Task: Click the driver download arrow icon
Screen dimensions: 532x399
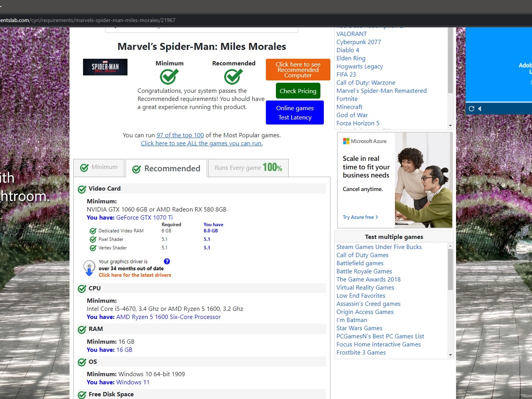Action: pyautogui.click(x=89, y=268)
